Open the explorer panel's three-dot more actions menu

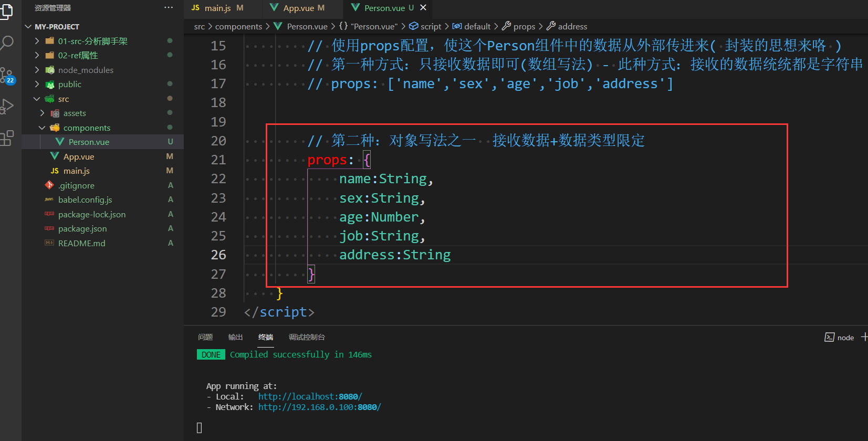[169, 8]
